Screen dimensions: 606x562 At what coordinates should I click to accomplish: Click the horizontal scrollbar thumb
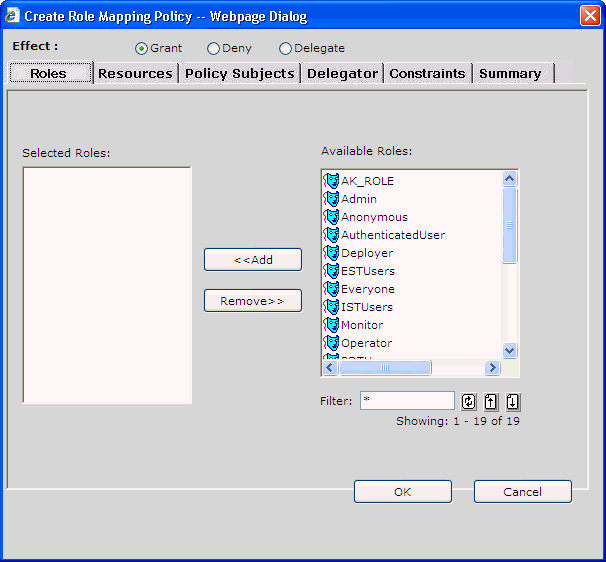[x=385, y=367]
